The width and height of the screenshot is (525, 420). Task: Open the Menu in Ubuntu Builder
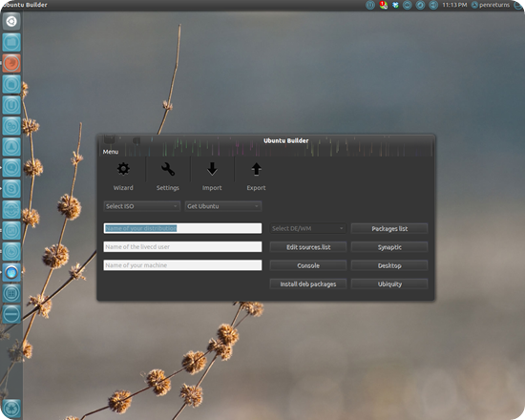111,152
